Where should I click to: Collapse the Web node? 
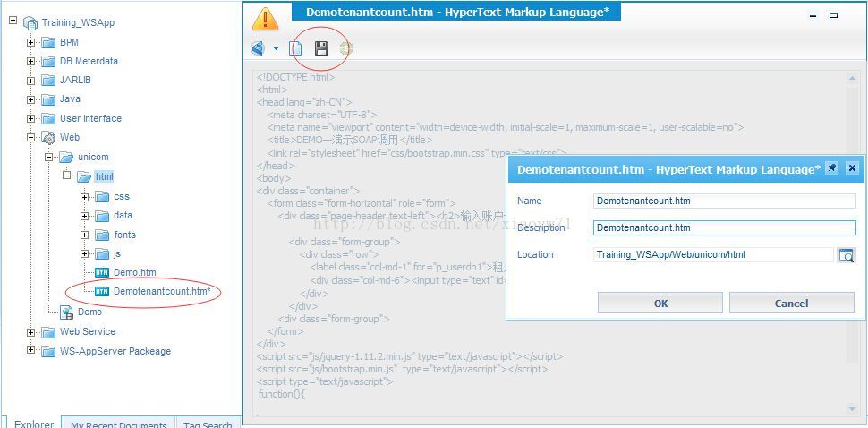(31, 137)
